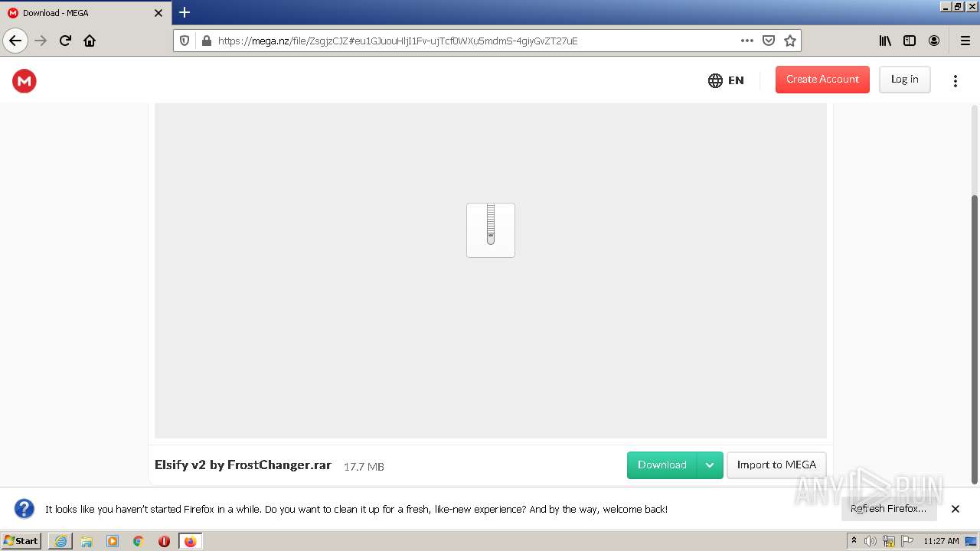Click Import to MEGA button

[x=776, y=465]
